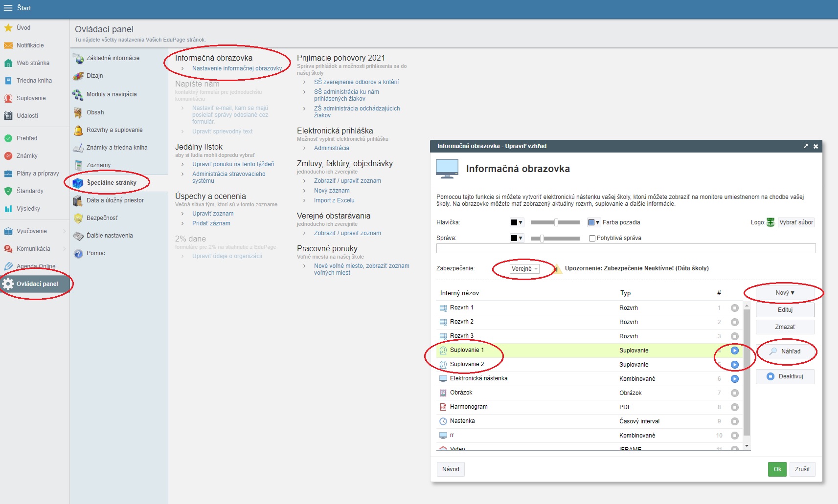Open the Nový dropdown button
Image resolution: width=838 pixels, height=504 pixels.
[785, 293]
